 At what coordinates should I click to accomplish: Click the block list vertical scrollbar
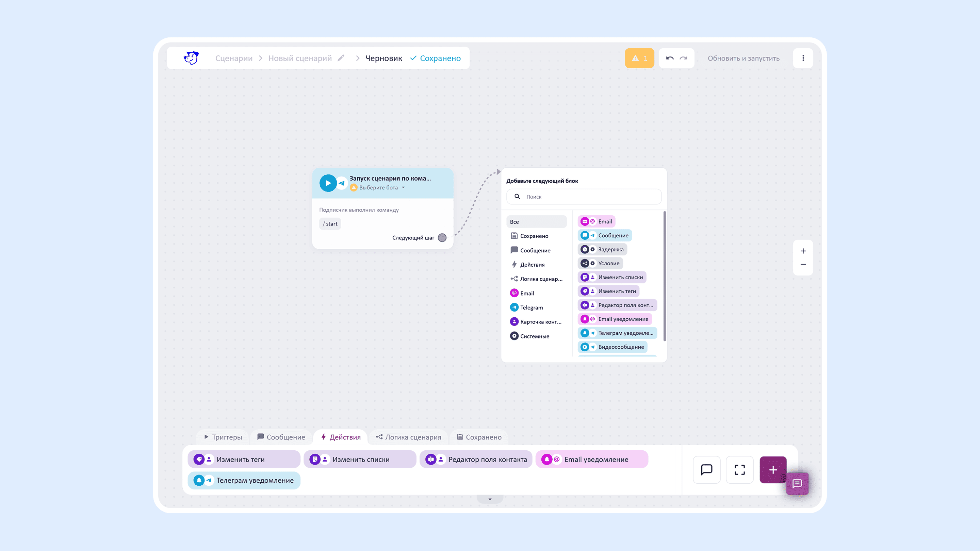pos(664,276)
